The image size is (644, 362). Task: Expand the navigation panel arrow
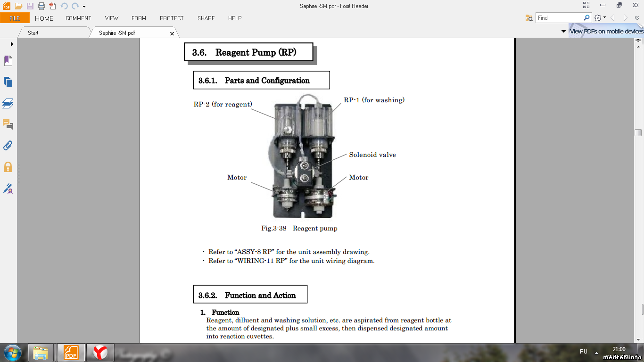click(12, 44)
